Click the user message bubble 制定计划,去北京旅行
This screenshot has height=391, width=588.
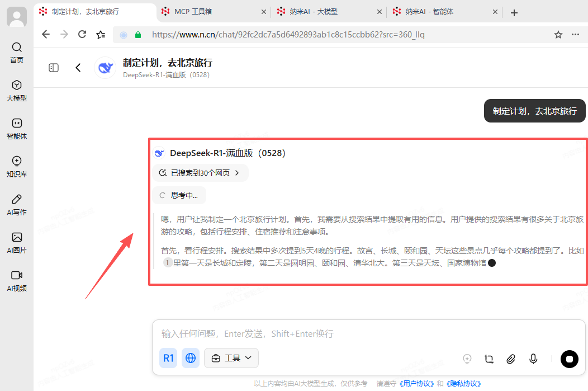tap(534, 111)
